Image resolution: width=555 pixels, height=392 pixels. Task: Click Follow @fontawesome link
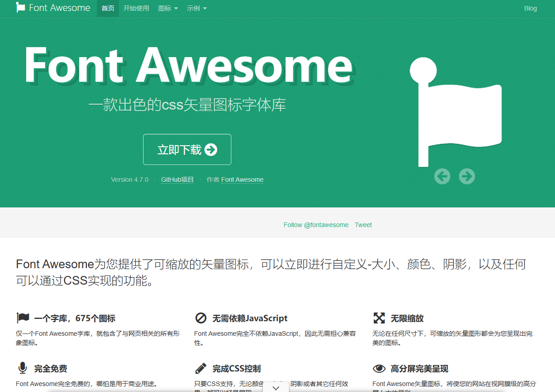pos(316,225)
